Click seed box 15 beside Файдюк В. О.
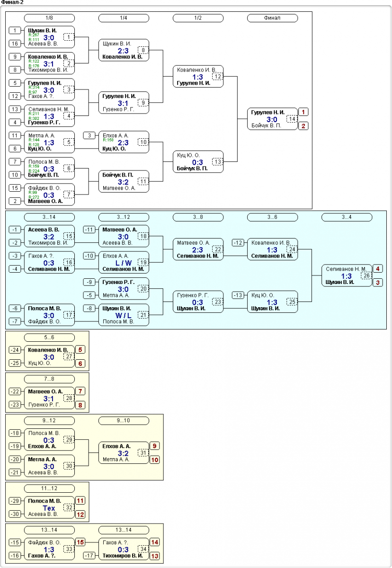 [x=15, y=188]
